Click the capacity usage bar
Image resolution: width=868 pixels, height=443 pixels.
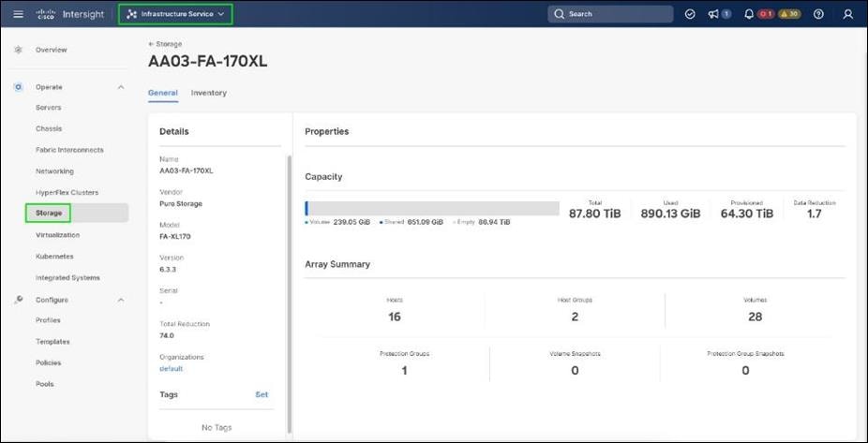(432, 209)
